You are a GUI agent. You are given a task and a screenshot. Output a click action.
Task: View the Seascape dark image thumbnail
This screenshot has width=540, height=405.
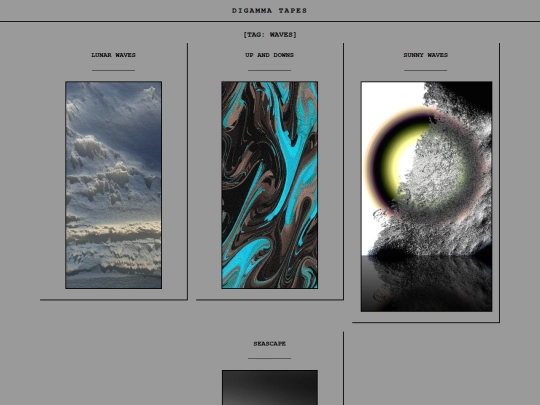click(x=270, y=387)
